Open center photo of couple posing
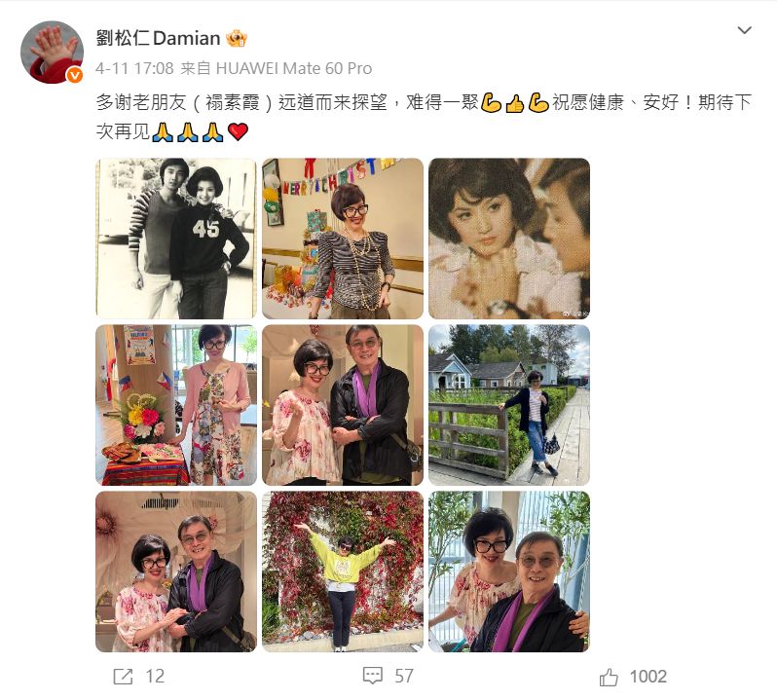 click(x=343, y=405)
